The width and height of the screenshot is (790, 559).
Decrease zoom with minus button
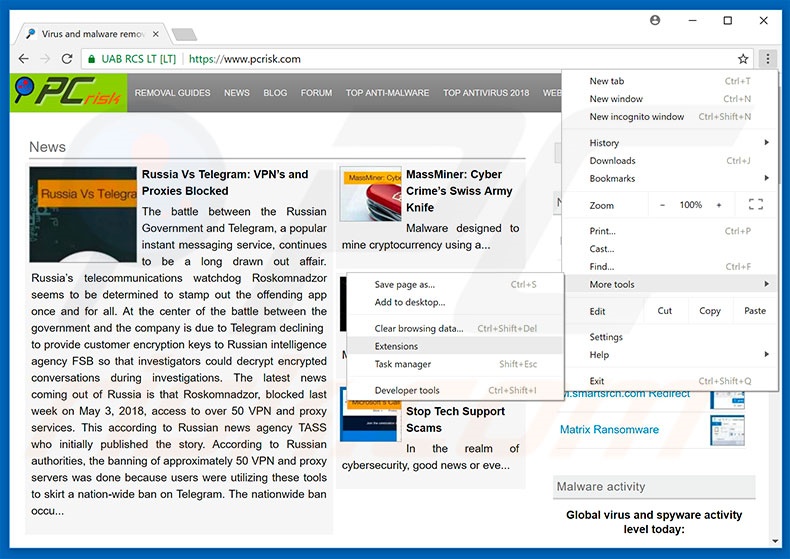tap(662, 205)
